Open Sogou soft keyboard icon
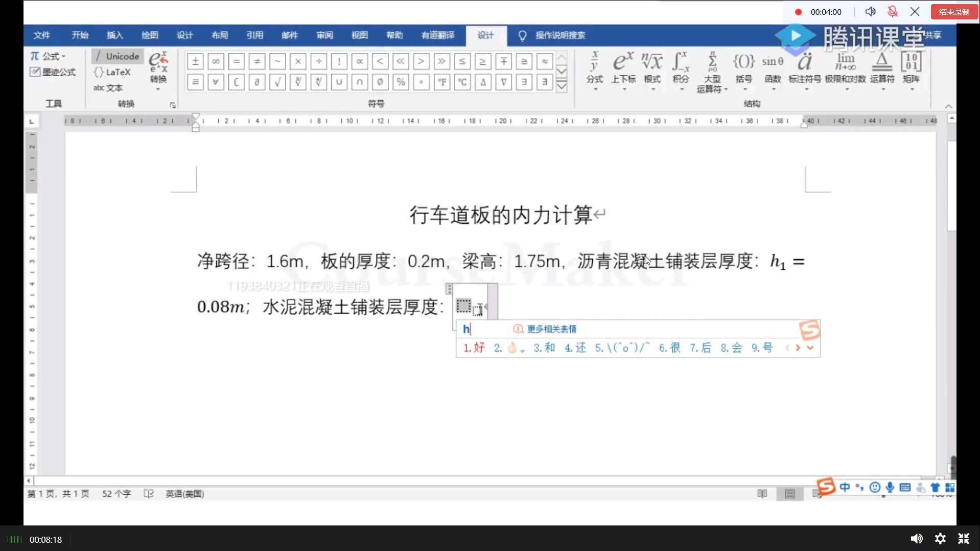The image size is (980, 551). (x=905, y=487)
